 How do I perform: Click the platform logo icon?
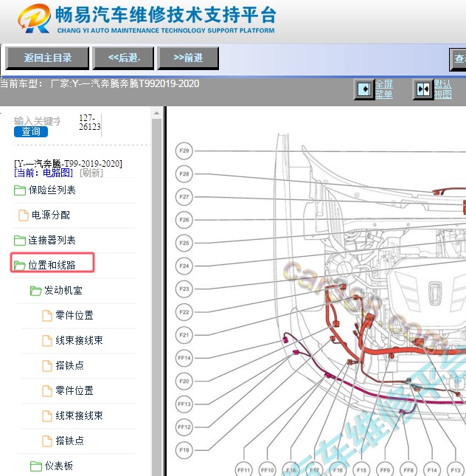[34, 19]
